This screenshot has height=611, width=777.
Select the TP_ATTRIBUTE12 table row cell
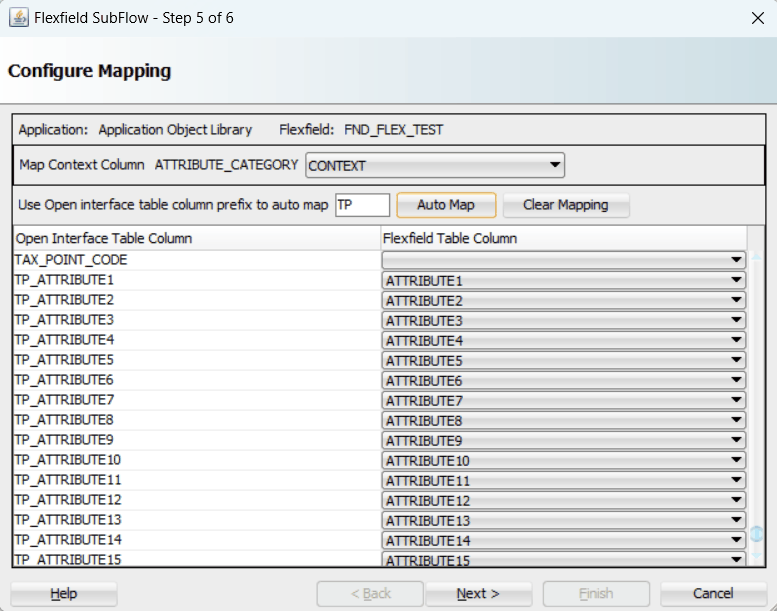(x=196, y=500)
